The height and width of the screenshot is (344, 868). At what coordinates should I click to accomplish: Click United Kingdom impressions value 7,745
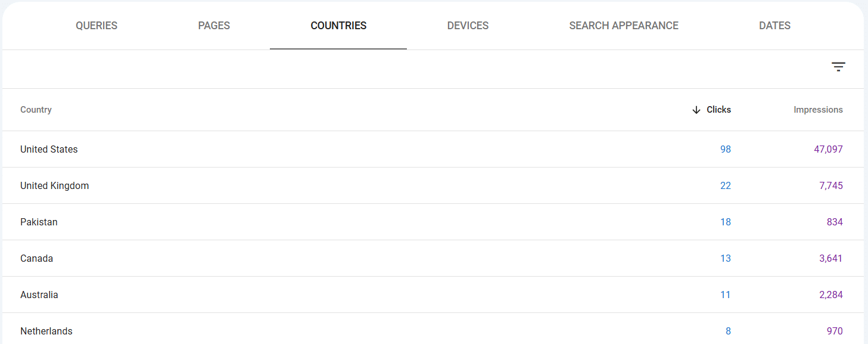831,185
